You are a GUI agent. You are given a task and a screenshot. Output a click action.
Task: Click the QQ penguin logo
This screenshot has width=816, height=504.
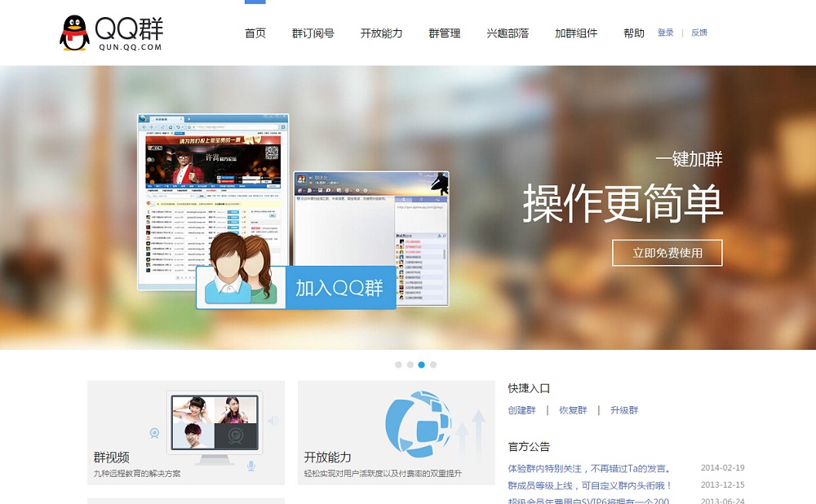[74, 33]
